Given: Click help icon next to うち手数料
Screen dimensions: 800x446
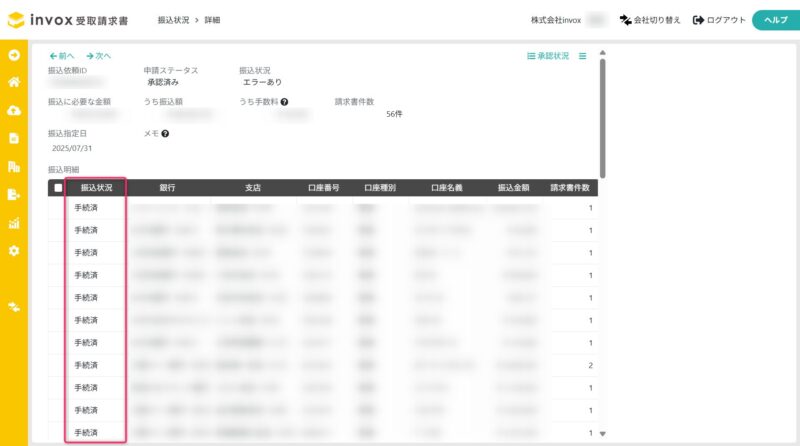Looking at the screenshot, I should point(284,102).
